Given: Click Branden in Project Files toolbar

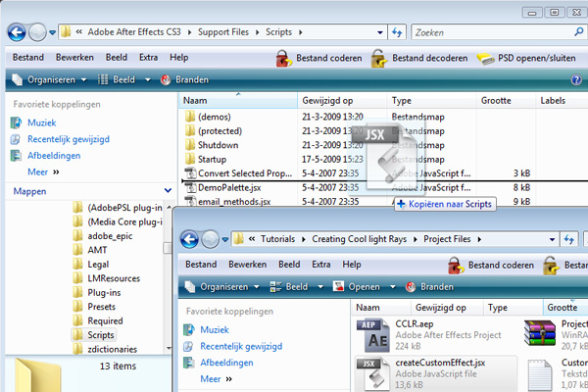Looking at the screenshot, I should pos(429,287).
